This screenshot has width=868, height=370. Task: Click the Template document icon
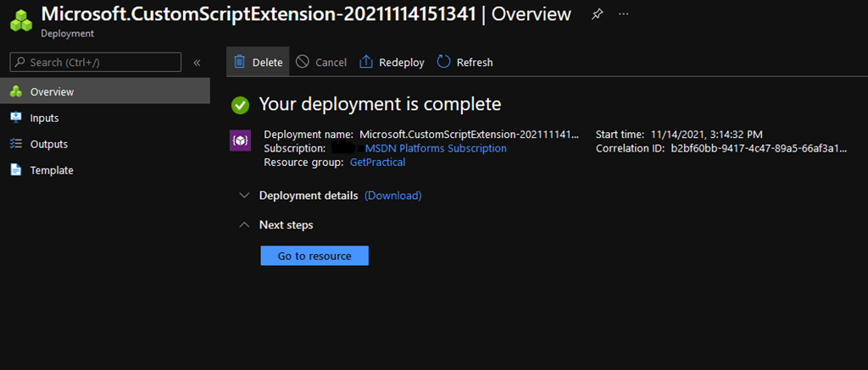point(16,170)
